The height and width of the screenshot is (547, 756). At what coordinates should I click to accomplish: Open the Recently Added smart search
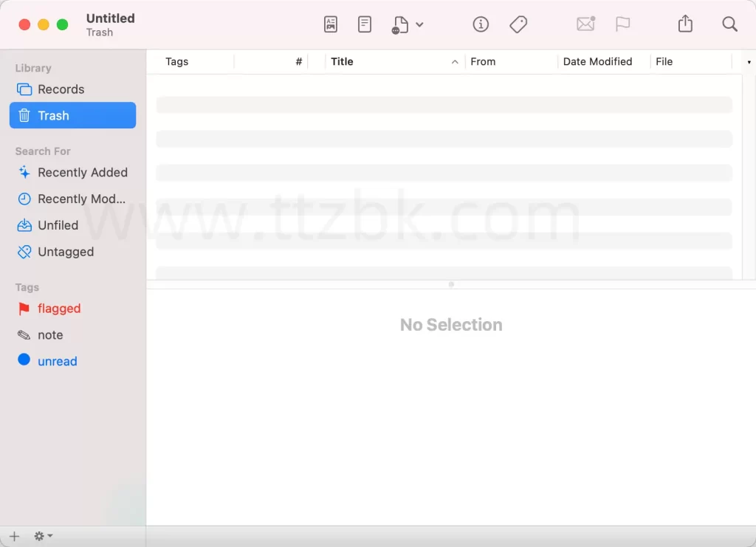point(82,173)
